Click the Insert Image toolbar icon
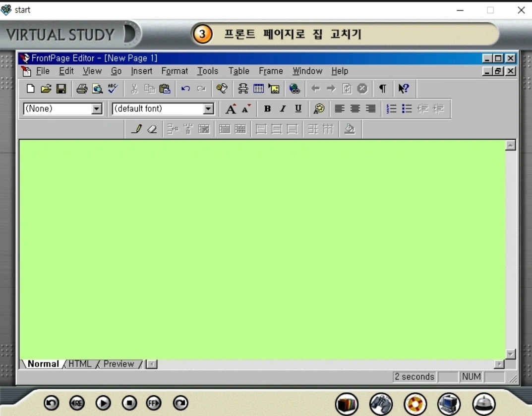This screenshot has height=416, width=532. 274,89
